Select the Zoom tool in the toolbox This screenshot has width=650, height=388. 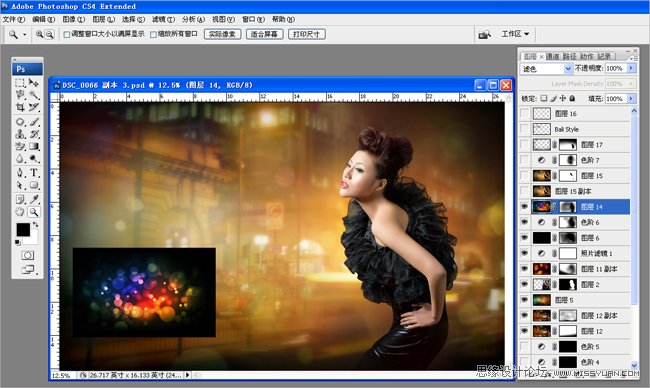pos(34,212)
